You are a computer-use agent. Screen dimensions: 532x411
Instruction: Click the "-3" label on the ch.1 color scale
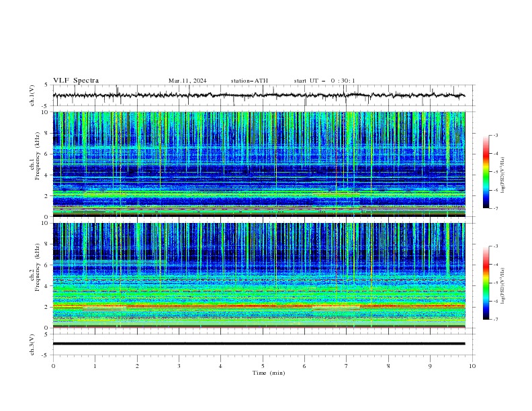[496, 135]
